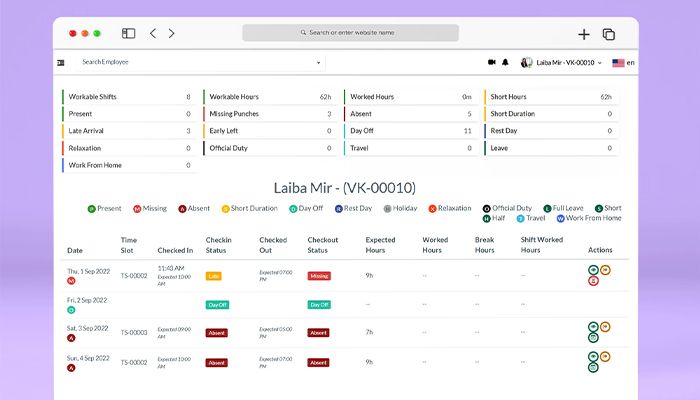Click the red M marker under Thu, 1 Sep

[x=71, y=281]
